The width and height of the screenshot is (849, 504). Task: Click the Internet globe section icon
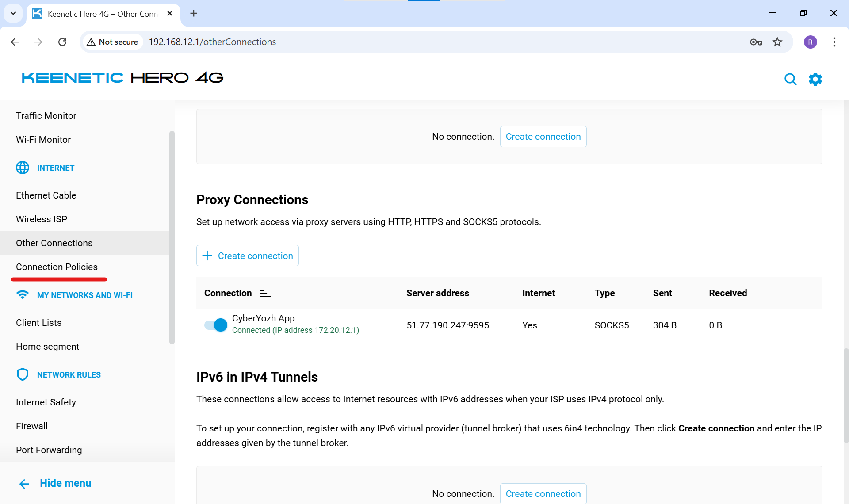coord(23,168)
